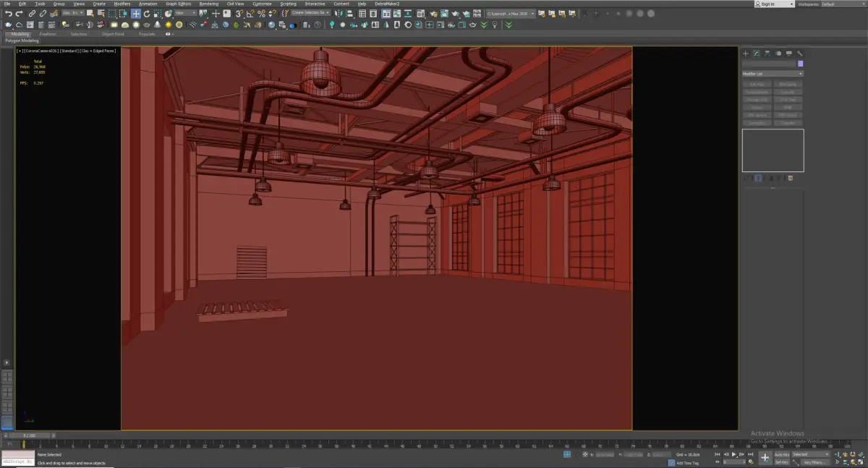Toggle the Percent Snap icon
The height and width of the screenshot is (468, 868).
(x=262, y=13)
